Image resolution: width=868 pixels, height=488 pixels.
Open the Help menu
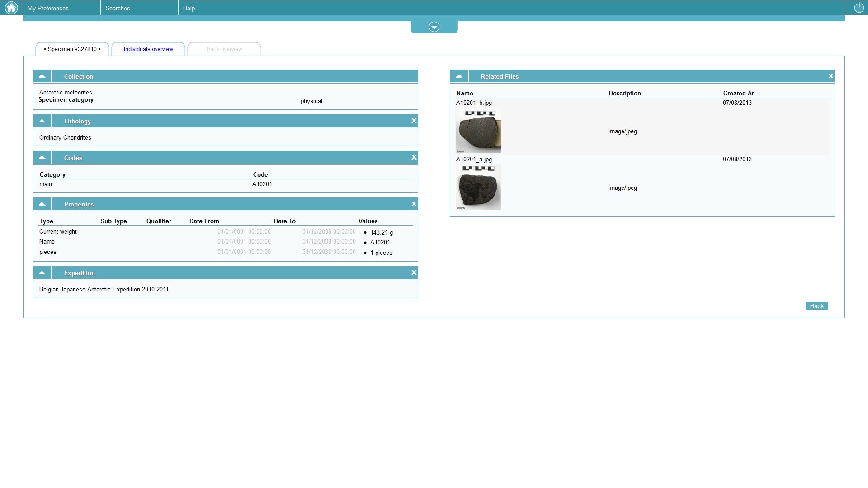click(189, 8)
